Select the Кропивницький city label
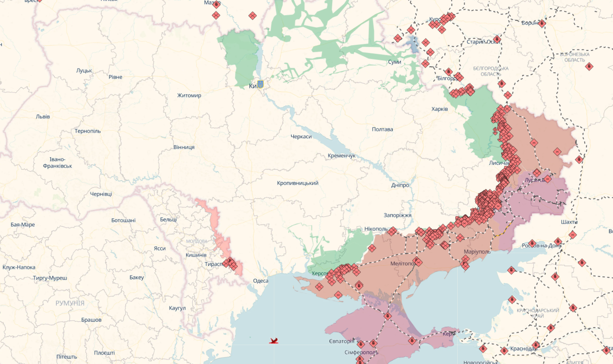This screenshot has height=364, width=613. (298, 183)
